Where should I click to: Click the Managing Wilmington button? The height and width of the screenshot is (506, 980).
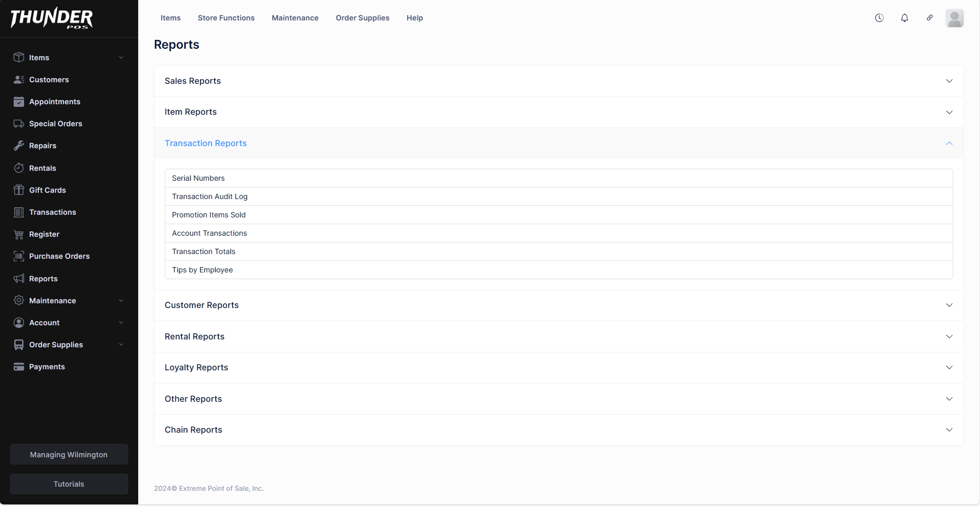click(x=69, y=455)
